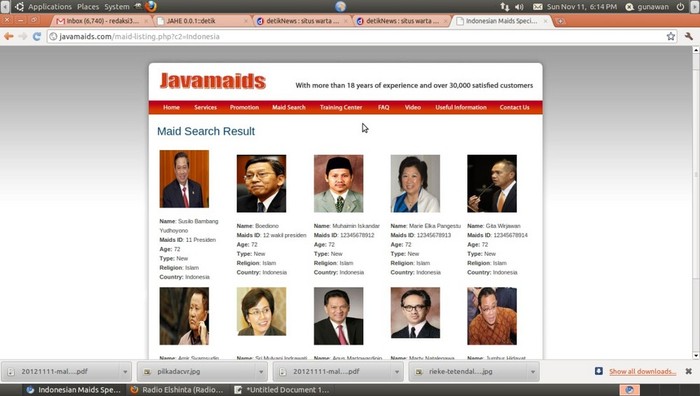Open the gunawan user menu
The image size is (700, 396).
[x=647, y=7]
